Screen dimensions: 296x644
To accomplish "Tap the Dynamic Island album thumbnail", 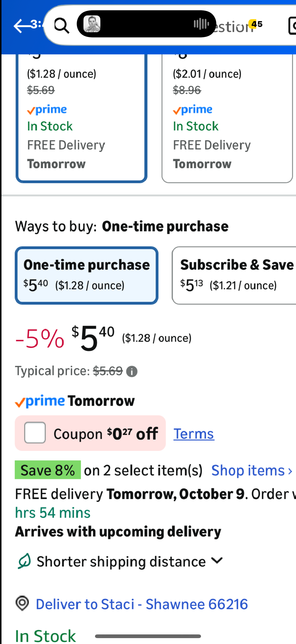I will (x=92, y=24).
